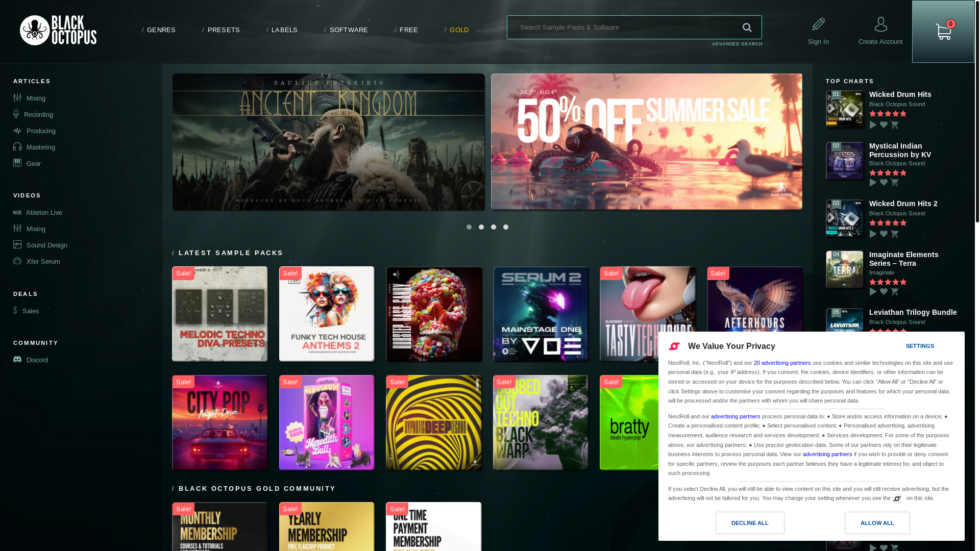Open Sales deals link
This screenshot has width=980, height=551.
click(x=26, y=311)
